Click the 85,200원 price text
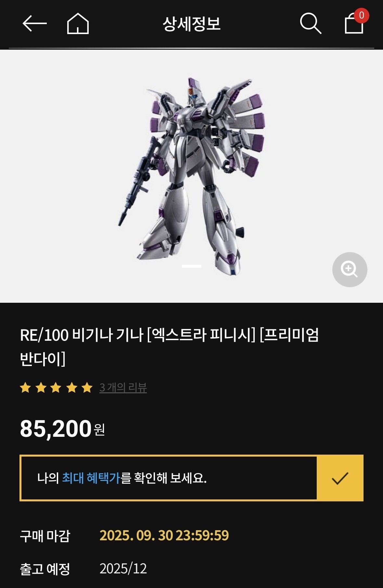 (62, 428)
